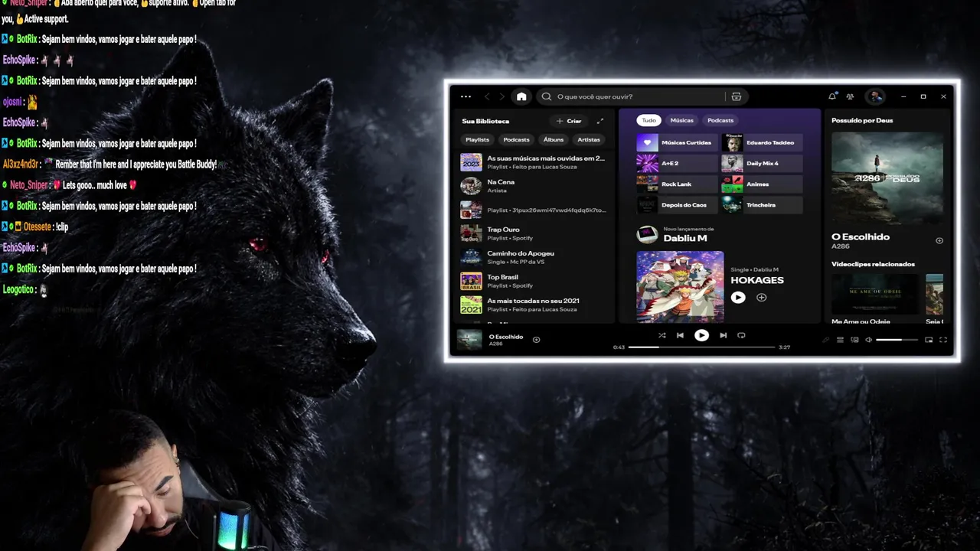
Task: Click the Criar button in library
Action: pyautogui.click(x=569, y=121)
